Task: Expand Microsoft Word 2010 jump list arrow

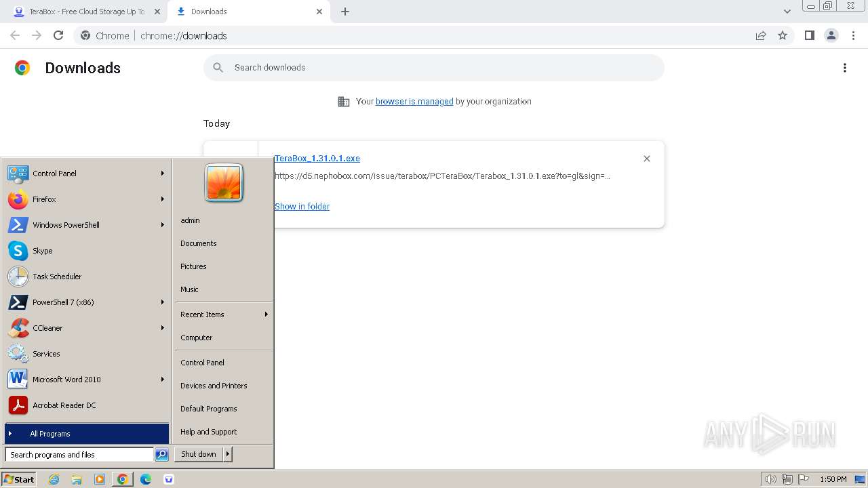Action: click(163, 380)
